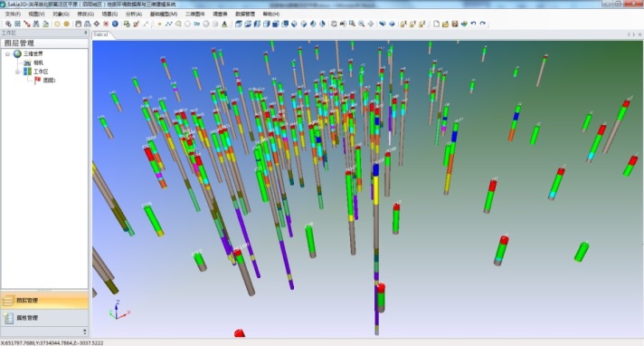Click the text label 'A' toolbar icon
Image resolution: width=644 pixels, height=346 pixels.
pyautogui.click(x=224, y=24)
